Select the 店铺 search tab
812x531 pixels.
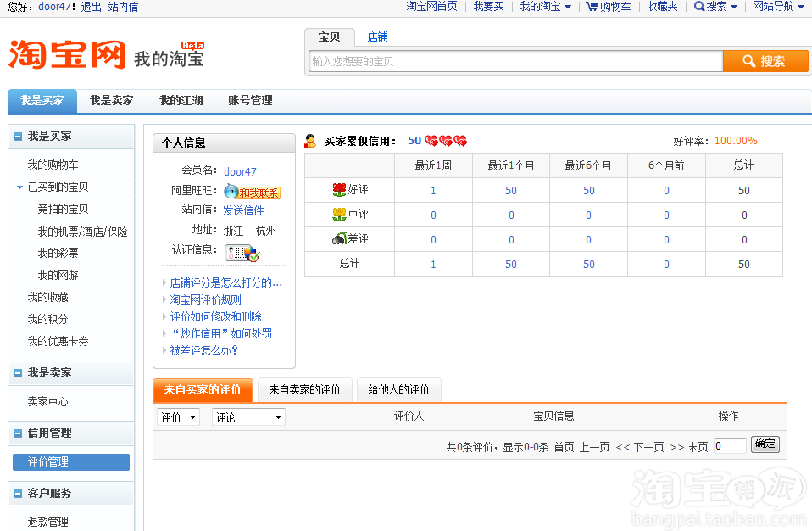click(377, 36)
